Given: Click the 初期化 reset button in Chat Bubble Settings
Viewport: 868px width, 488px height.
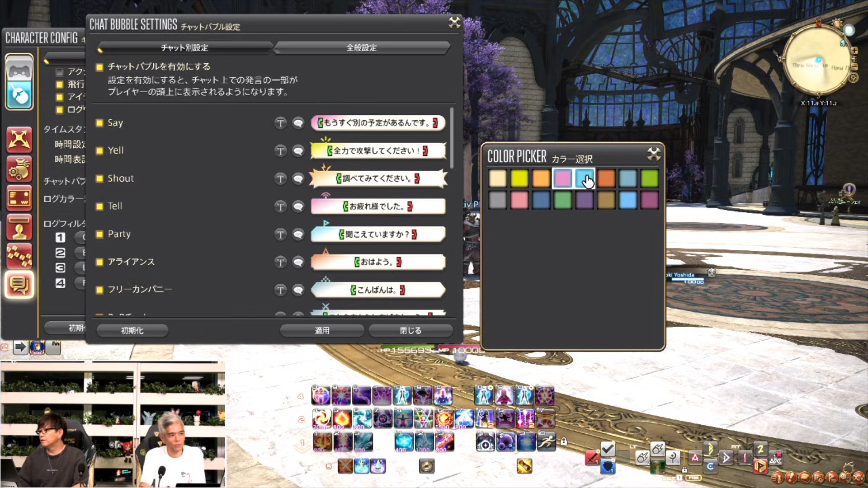Looking at the screenshot, I should pos(132,330).
